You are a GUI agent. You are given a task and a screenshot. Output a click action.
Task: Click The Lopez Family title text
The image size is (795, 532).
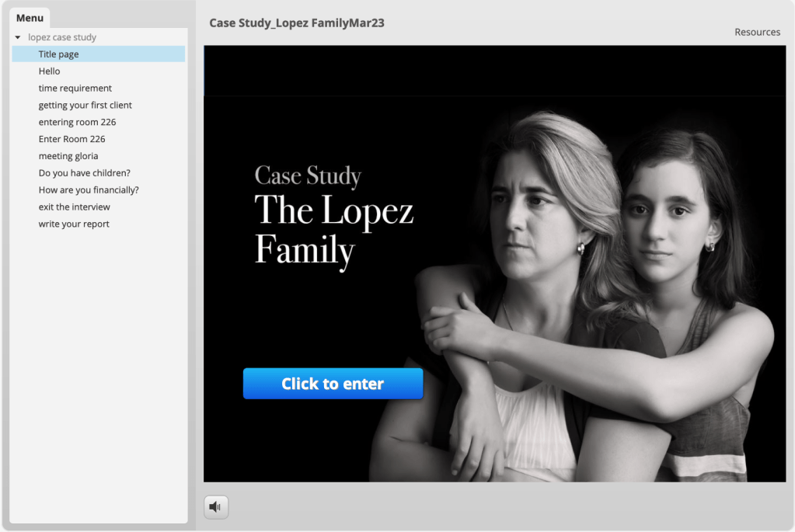[x=333, y=230]
